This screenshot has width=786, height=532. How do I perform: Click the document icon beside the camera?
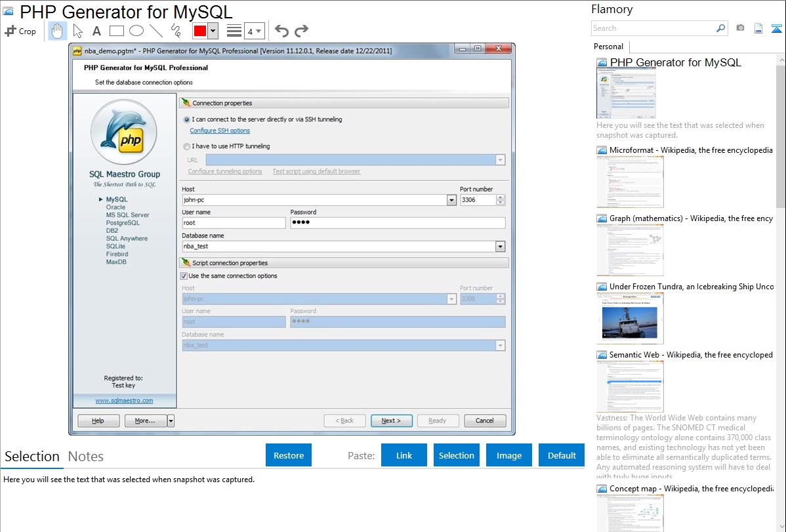click(x=758, y=28)
